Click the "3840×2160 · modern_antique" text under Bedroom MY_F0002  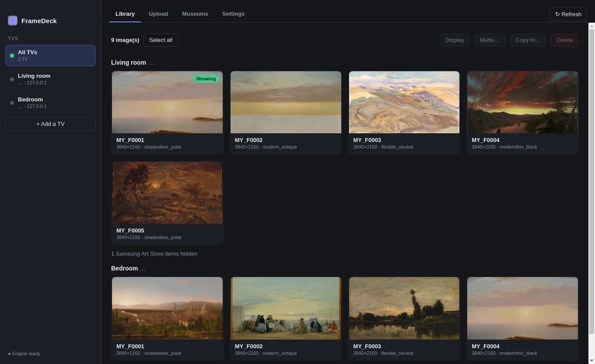pyautogui.click(x=266, y=353)
